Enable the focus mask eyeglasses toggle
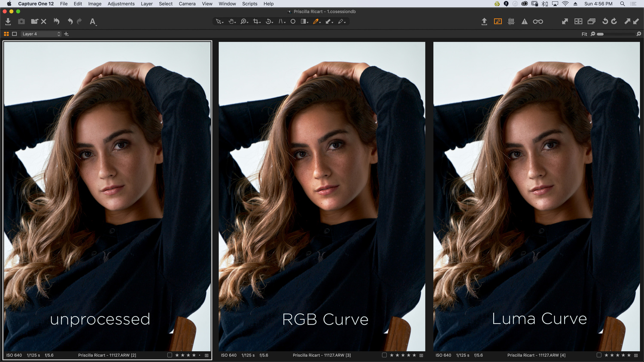Screen dimensions: 644x362 coord(538,21)
